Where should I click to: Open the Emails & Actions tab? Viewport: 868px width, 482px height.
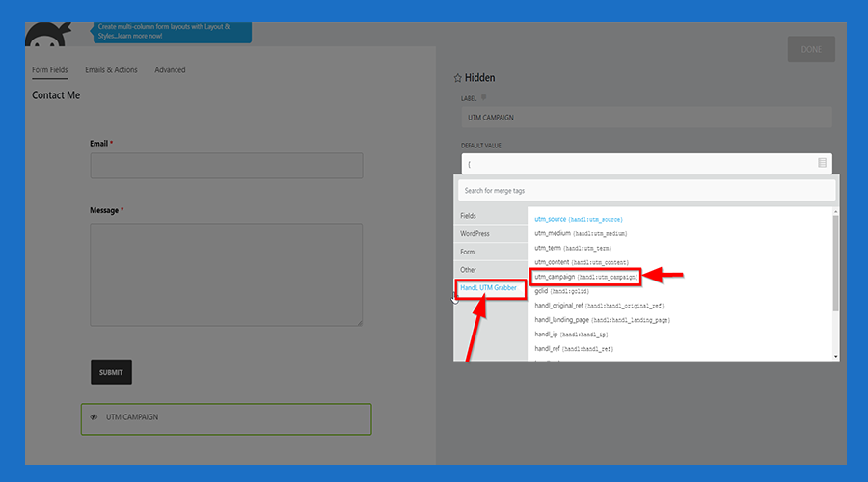coord(111,69)
